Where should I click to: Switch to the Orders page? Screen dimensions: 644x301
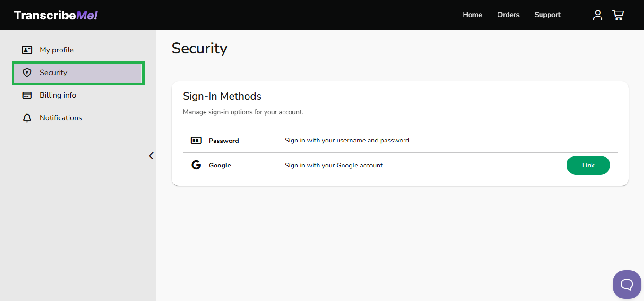point(508,15)
